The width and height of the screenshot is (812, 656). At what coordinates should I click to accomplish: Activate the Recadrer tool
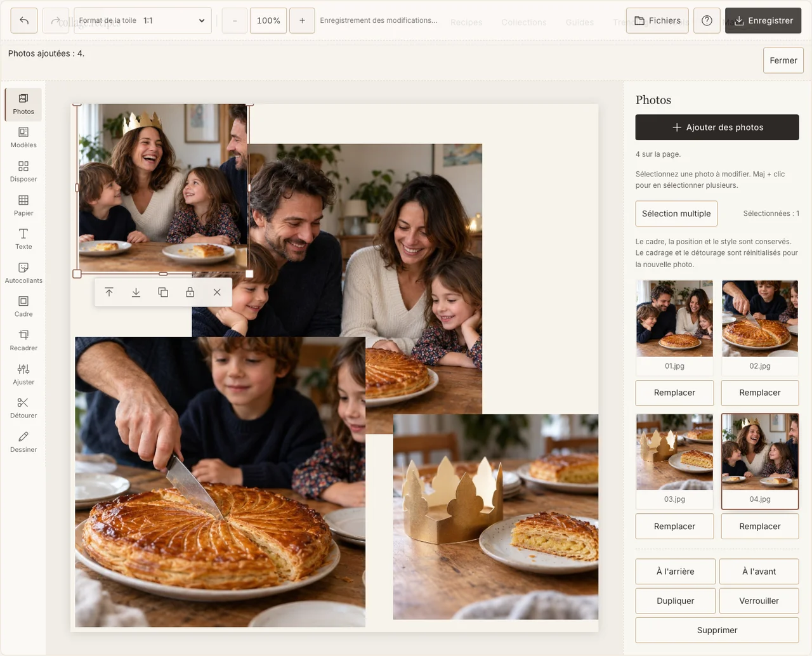tap(23, 341)
